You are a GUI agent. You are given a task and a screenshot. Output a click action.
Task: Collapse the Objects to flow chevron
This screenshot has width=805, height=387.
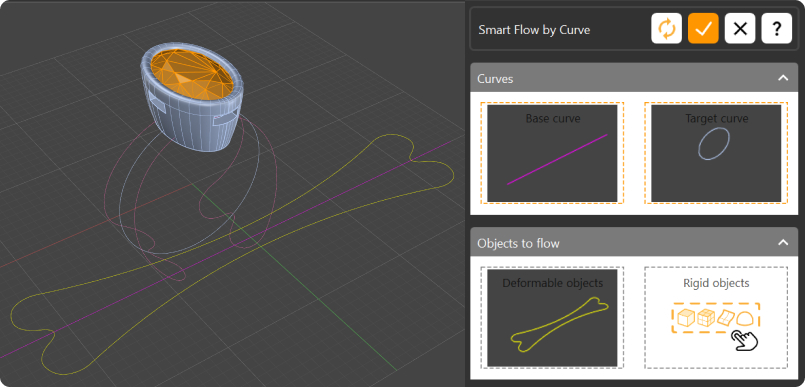783,242
